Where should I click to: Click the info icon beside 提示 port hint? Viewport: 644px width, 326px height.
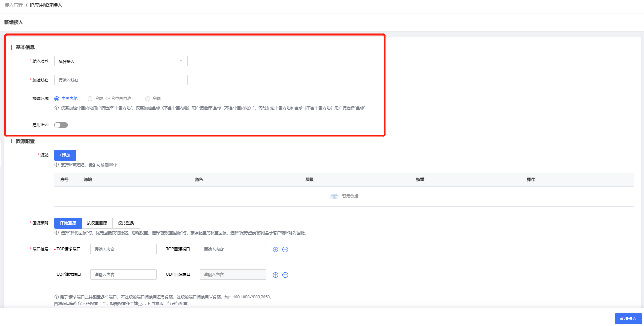coord(56,297)
